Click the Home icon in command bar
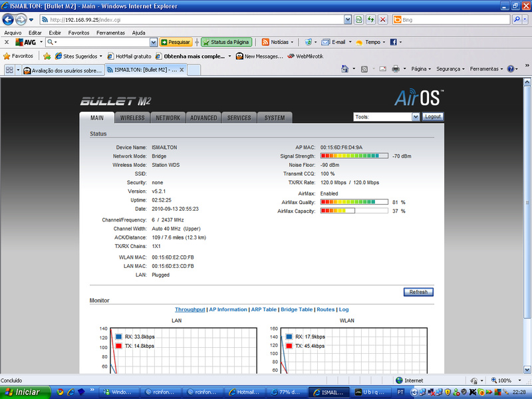Viewport: 532px width, 399px height. (x=344, y=69)
